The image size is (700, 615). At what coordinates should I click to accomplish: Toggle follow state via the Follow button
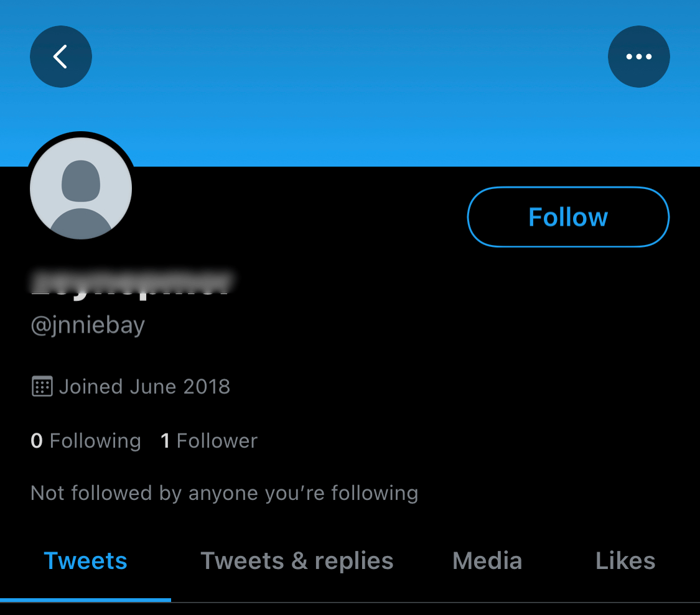pyautogui.click(x=567, y=216)
